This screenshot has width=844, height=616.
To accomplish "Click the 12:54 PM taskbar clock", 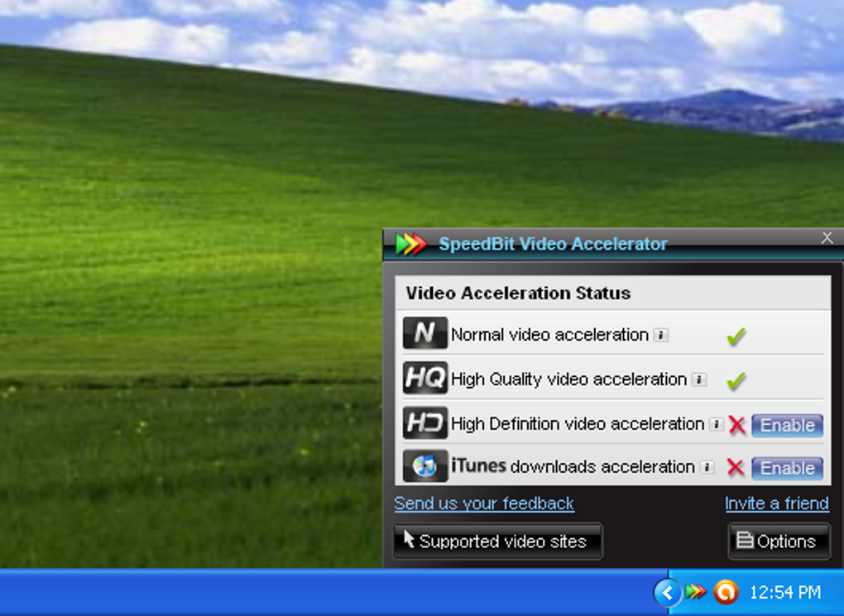I will pyautogui.click(x=785, y=593).
